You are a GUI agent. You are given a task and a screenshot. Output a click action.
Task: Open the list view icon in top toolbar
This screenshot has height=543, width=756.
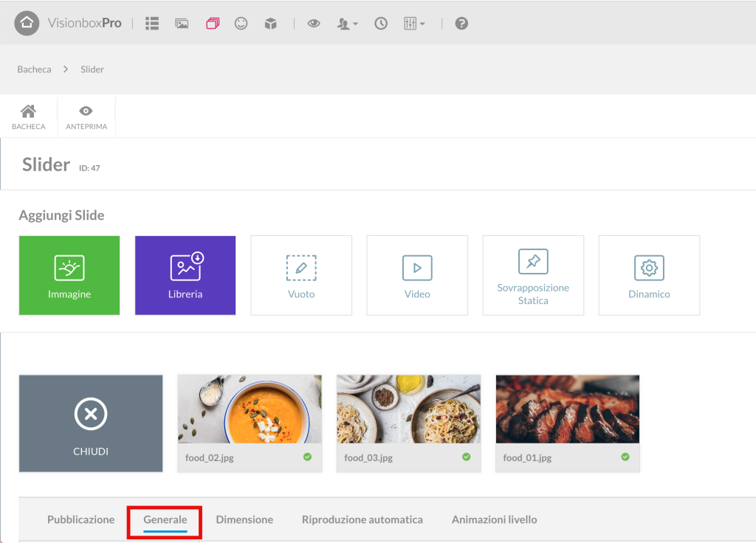click(152, 24)
